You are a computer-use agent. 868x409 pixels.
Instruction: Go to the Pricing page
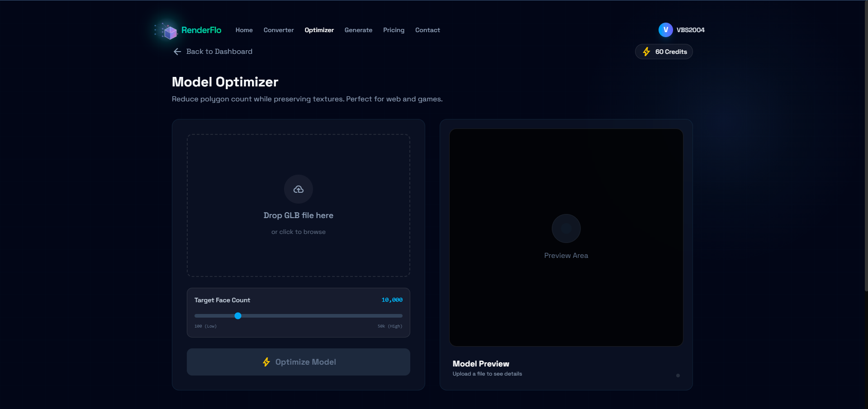[x=393, y=30]
